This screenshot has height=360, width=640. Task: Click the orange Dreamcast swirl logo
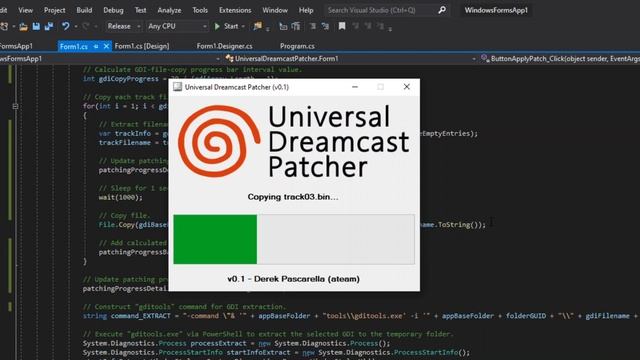click(219, 141)
